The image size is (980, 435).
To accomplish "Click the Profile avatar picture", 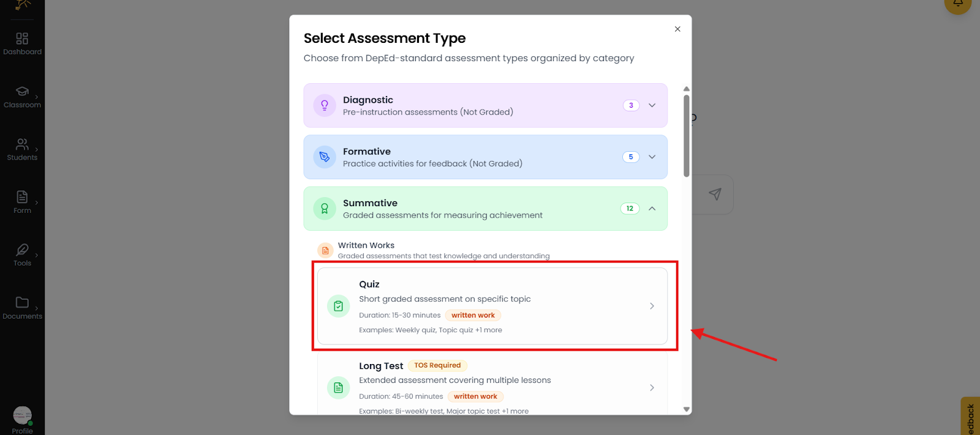I will (23, 415).
